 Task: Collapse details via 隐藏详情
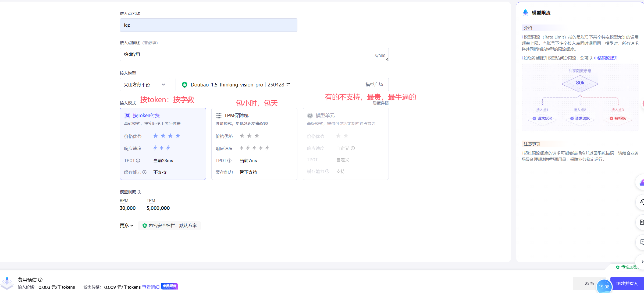coord(380,103)
